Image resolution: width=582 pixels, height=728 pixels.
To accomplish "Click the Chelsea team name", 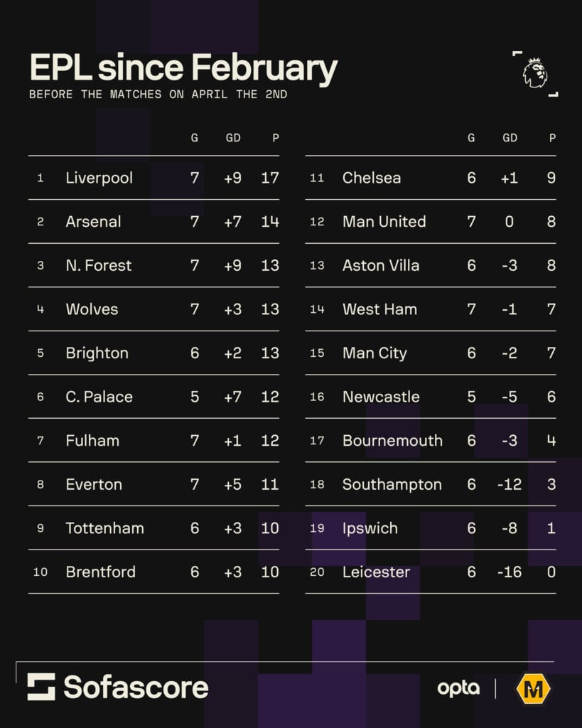I will point(371,178).
